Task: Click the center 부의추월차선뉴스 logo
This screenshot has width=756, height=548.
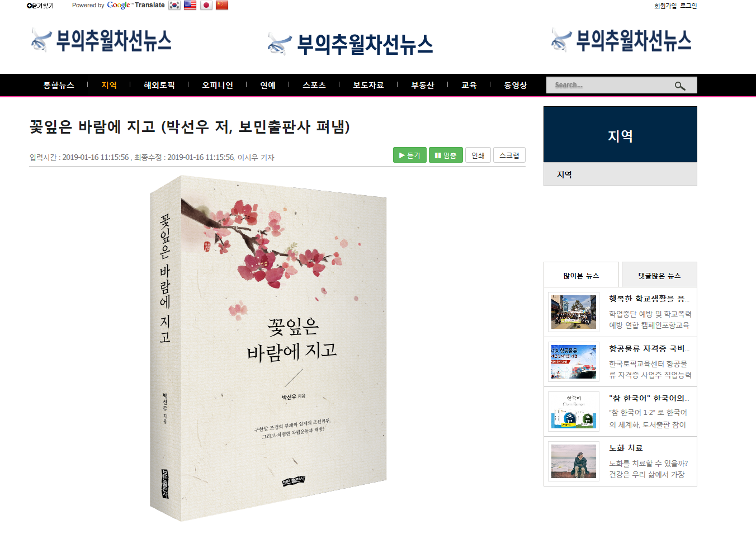Action: (351, 44)
